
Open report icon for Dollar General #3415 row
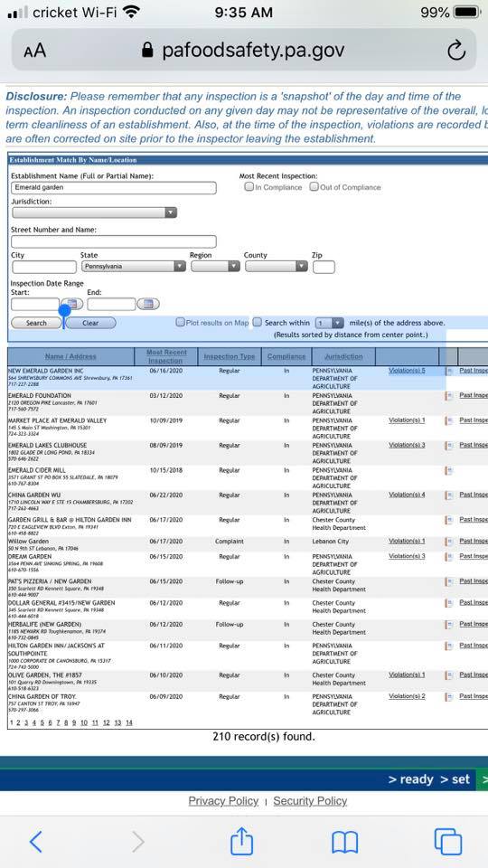(449, 602)
